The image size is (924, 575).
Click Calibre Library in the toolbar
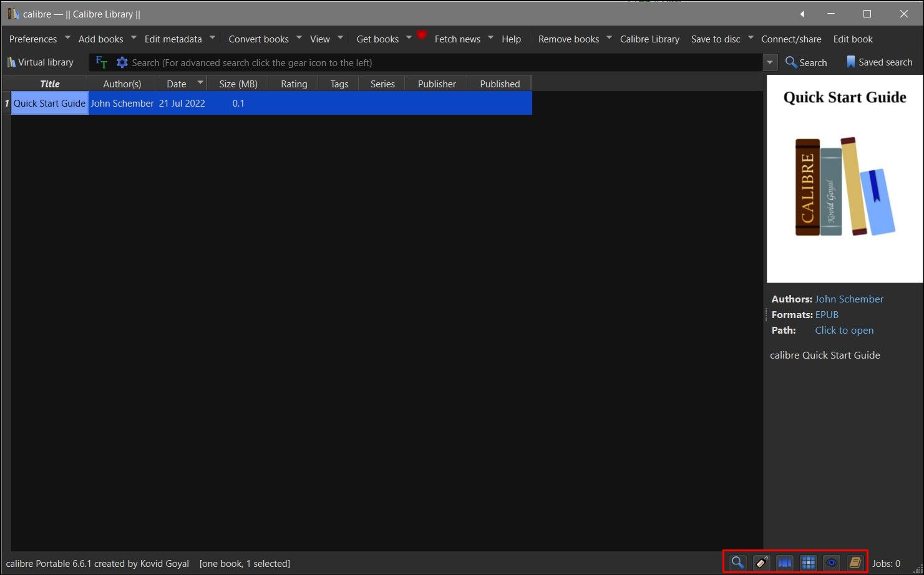[649, 39]
